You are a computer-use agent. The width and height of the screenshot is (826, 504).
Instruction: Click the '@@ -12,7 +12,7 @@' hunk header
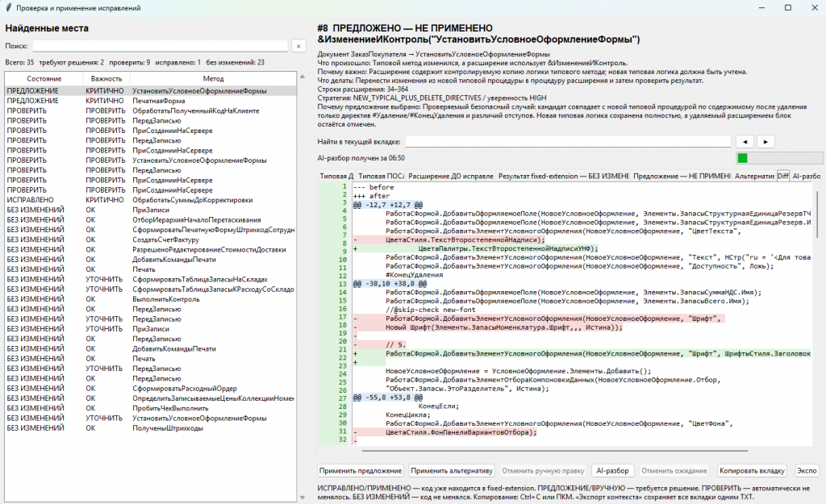coord(388,205)
